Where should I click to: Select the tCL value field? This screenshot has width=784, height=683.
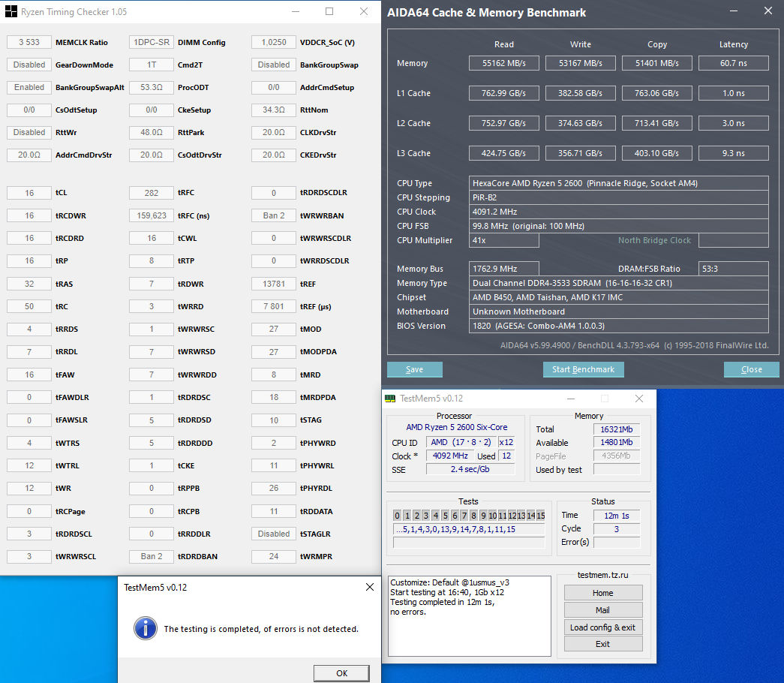[x=29, y=193]
